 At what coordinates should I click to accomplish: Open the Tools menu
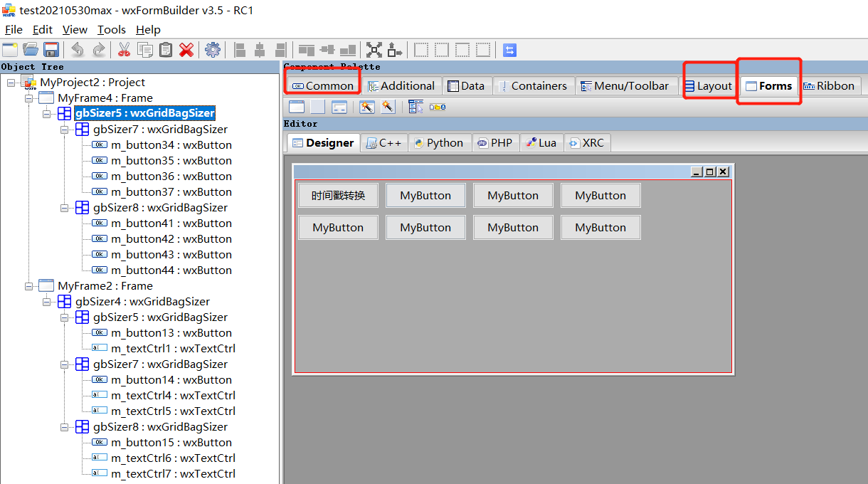(x=112, y=29)
